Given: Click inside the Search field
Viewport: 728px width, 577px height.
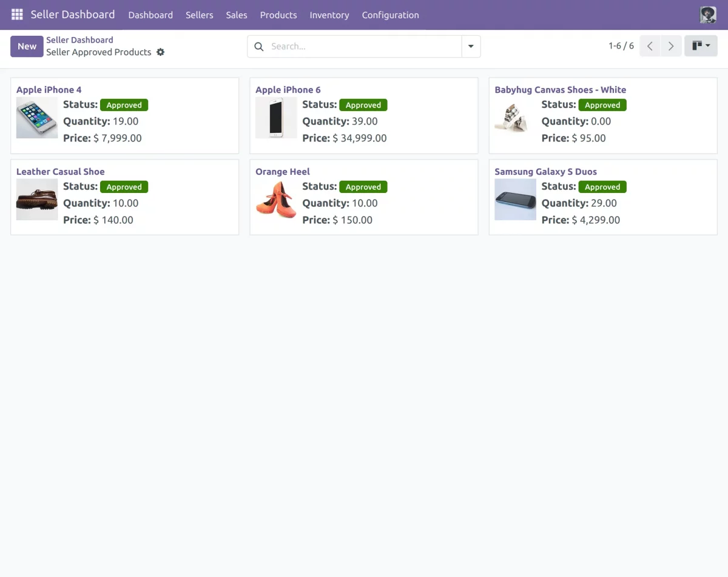Looking at the screenshot, I should 334,46.
